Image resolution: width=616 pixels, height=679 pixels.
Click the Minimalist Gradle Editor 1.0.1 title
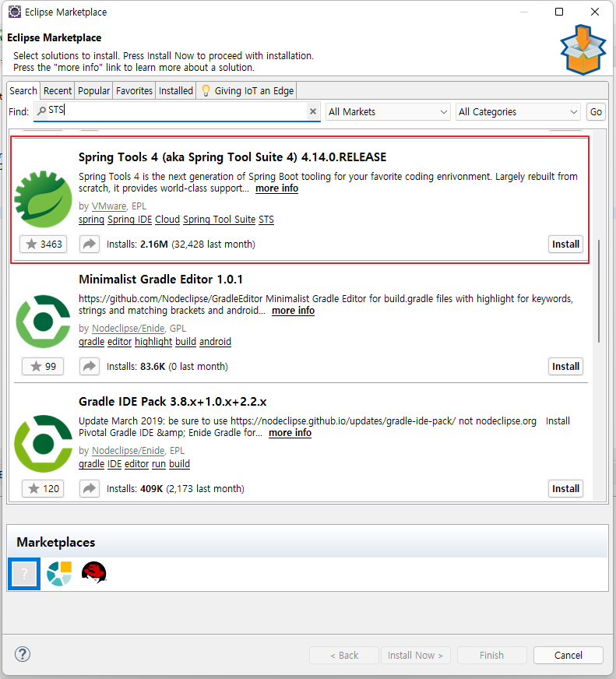click(x=160, y=280)
